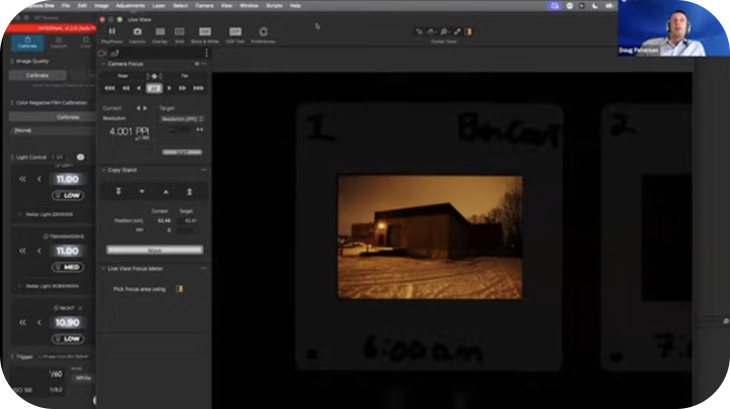This screenshot has width=730, height=409.
Task: Open the Edit menu
Action: (82, 6)
